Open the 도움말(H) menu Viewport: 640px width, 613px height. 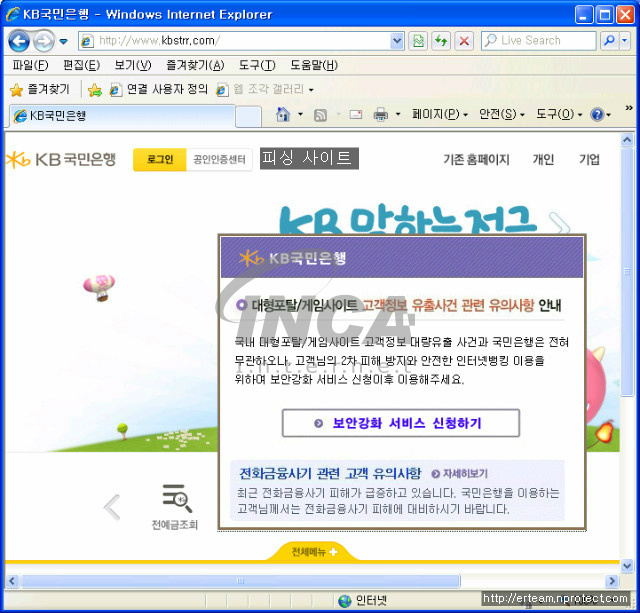pyautogui.click(x=314, y=65)
